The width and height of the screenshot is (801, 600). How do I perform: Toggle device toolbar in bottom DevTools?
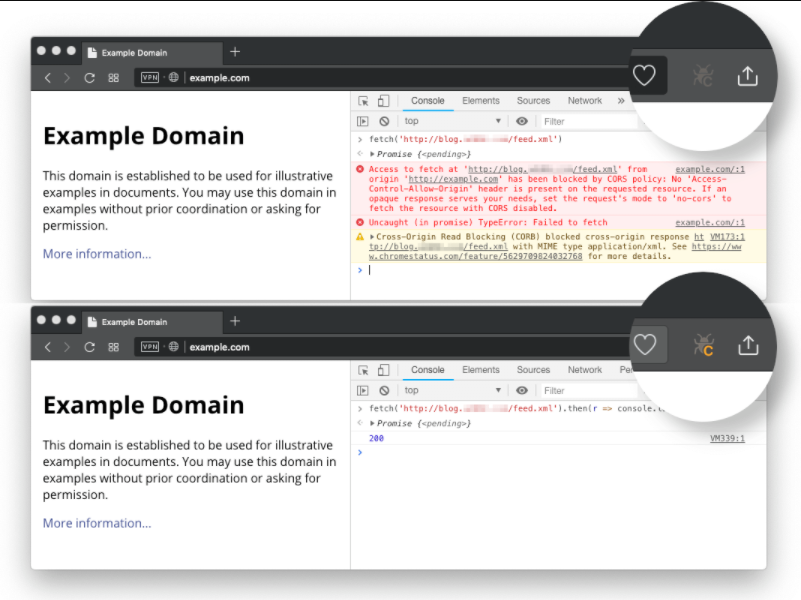tap(383, 370)
